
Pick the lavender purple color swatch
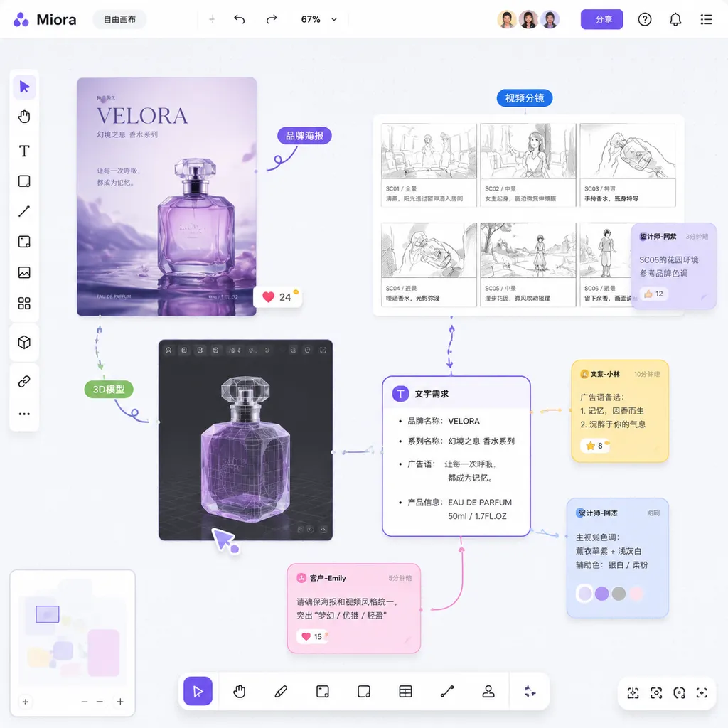pyautogui.click(x=601, y=594)
